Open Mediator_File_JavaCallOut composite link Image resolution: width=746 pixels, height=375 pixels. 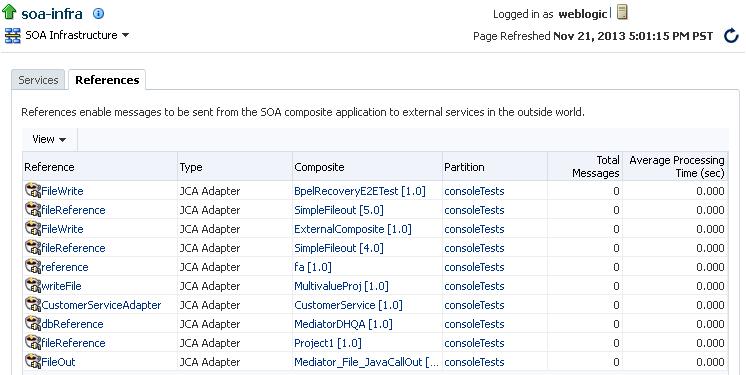[366, 362]
